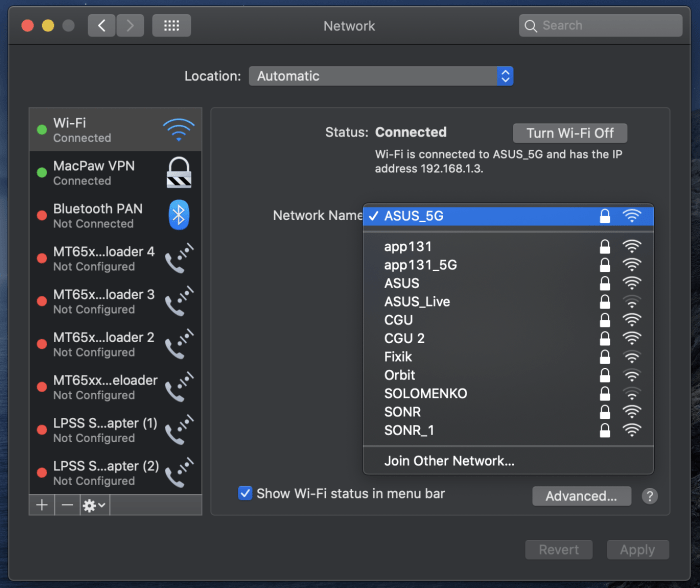Viewport: 700px width, 588px height.
Task: Click MT65x...loader 4 phone icon
Action: 179,258
